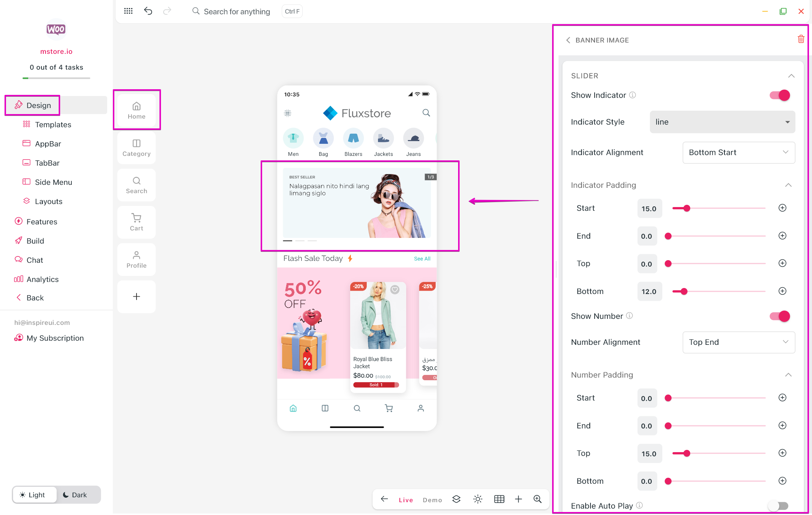The height and width of the screenshot is (515, 812).
Task: Click the layers icon in bottom toolbar
Action: [456, 499]
